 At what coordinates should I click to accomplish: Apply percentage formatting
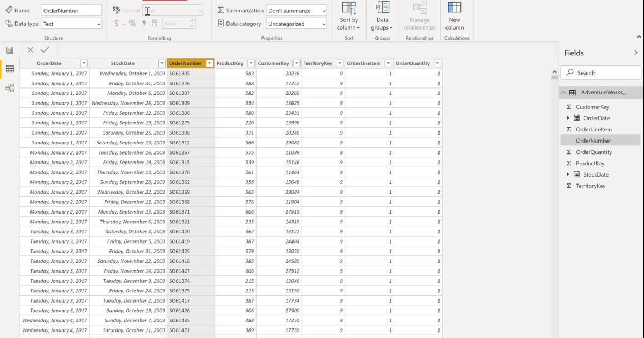click(133, 24)
